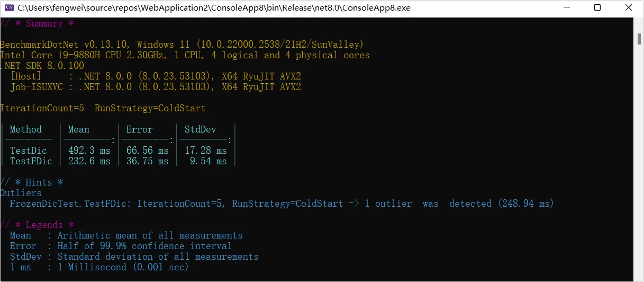The height and width of the screenshot is (282, 644).
Task: Click the vertical scrollbar thumb
Action: (x=639, y=39)
